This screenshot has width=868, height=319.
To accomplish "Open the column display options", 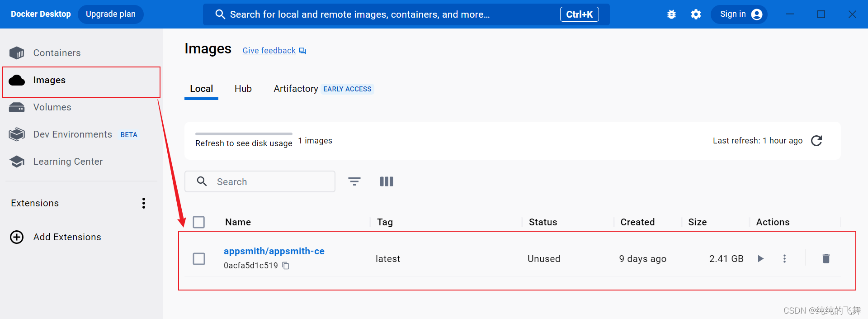I will coord(387,181).
